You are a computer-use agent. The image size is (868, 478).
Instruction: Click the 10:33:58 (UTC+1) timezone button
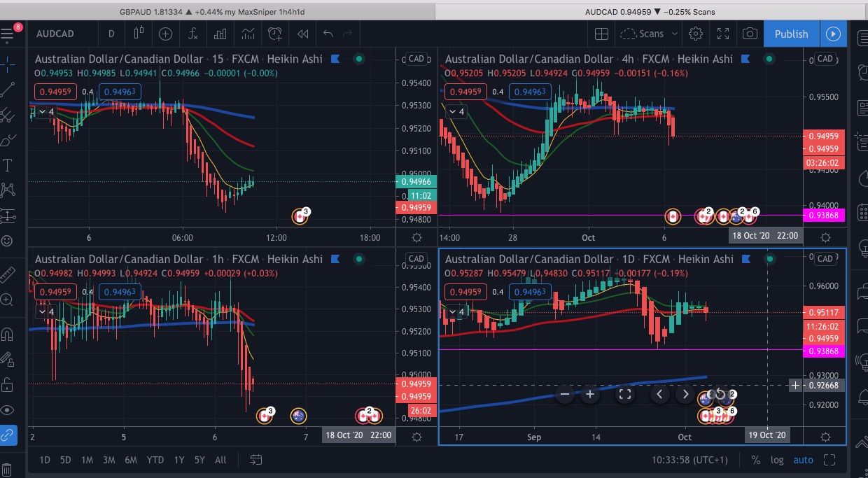689,460
